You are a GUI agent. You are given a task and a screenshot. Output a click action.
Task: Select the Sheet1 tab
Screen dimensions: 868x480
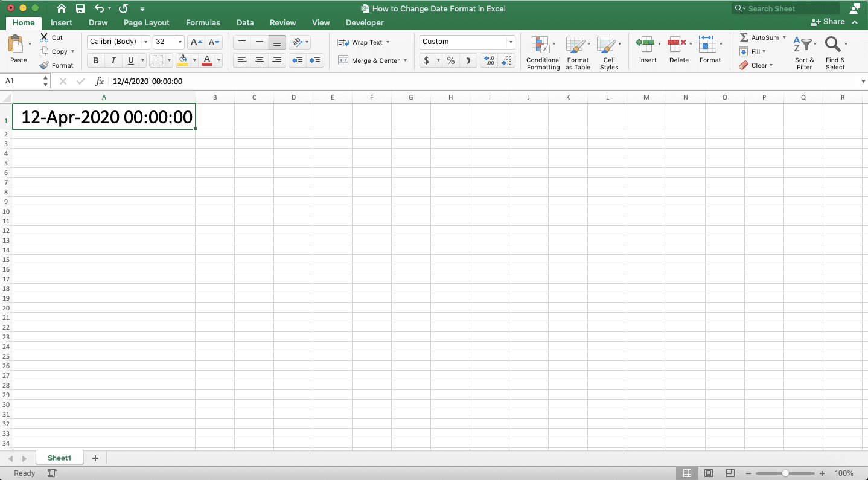(59, 458)
